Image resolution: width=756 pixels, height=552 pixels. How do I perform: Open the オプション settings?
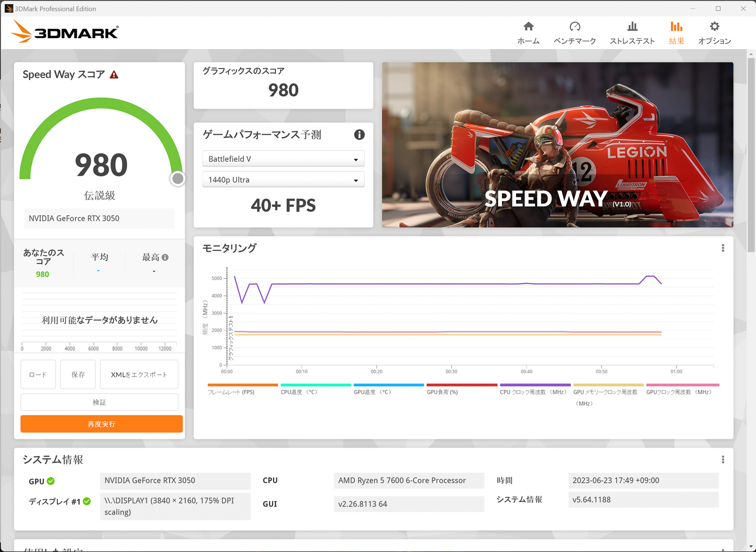click(714, 32)
